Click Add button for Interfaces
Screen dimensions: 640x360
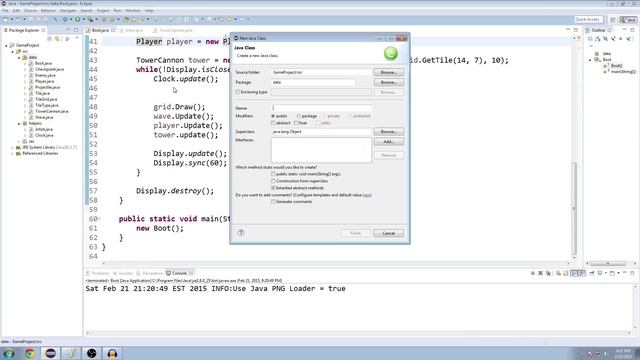(x=389, y=142)
